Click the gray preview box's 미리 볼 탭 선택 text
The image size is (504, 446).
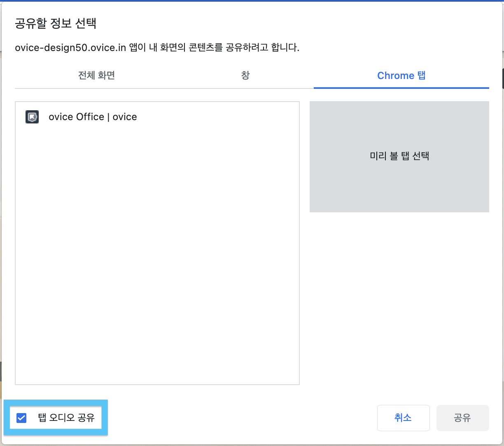[x=399, y=156]
